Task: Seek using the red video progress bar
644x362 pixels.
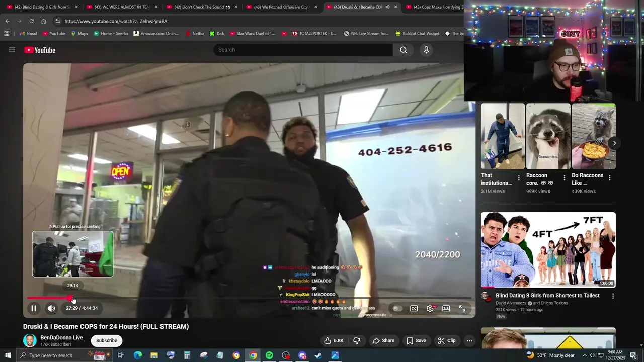Action: 249,298
